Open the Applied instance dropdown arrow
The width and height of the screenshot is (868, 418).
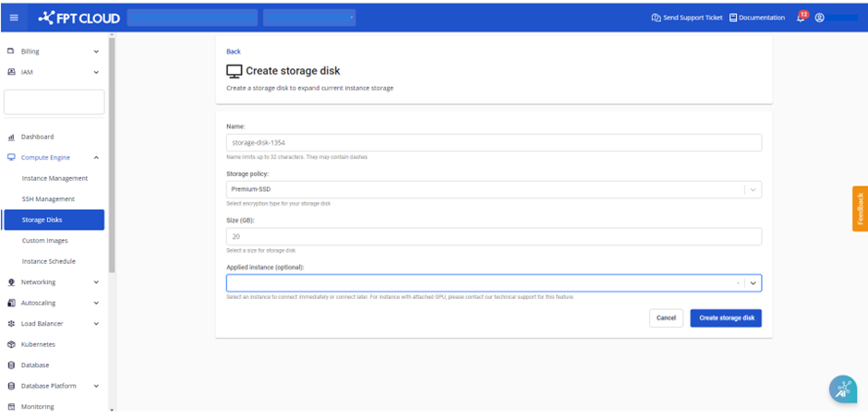[x=753, y=283]
